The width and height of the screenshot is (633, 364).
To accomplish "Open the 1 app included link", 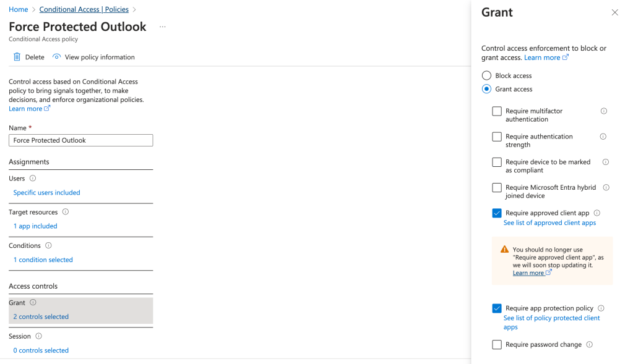I will pos(35,226).
